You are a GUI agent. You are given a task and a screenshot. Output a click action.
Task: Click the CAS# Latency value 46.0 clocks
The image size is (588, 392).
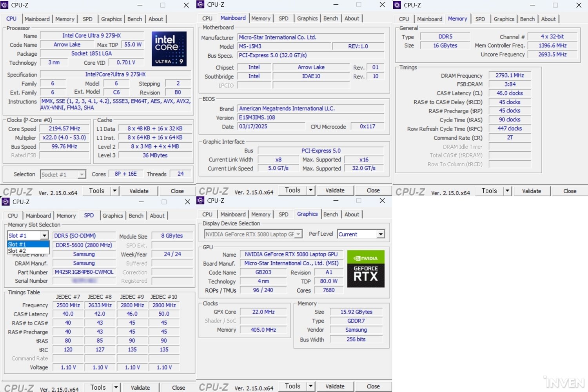pyautogui.click(x=510, y=93)
